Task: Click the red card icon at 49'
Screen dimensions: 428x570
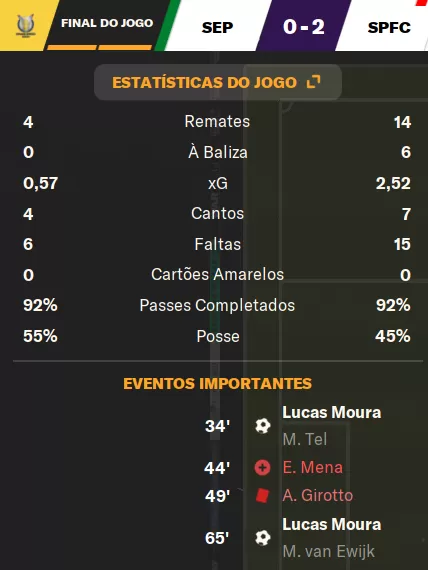Action: click(262, 495)
